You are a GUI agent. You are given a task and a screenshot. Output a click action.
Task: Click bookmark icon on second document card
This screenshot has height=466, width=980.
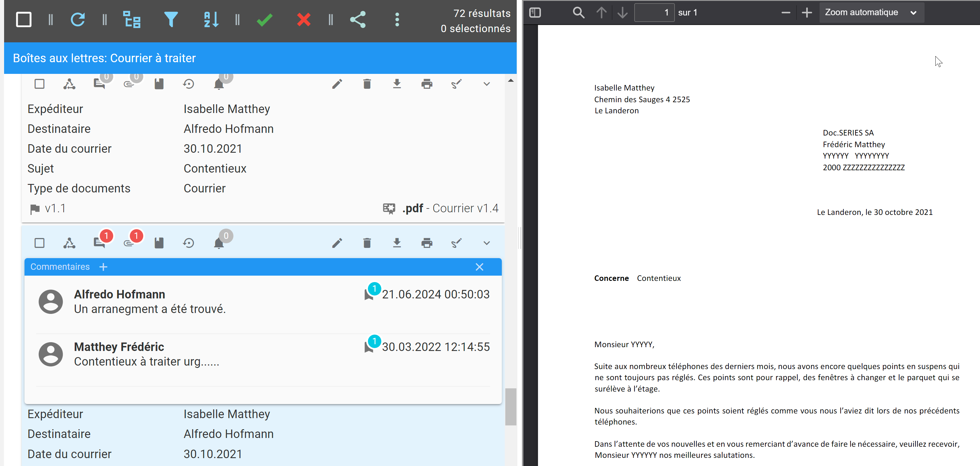pyautogui.click(x=159, y=243)
